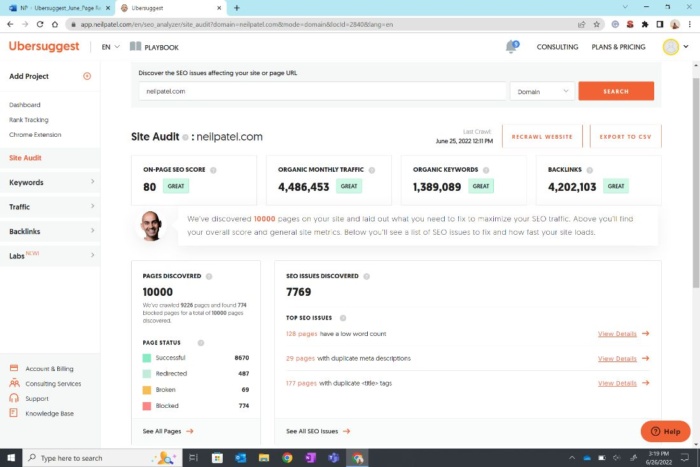This screenshot has width=700, height=467.
Task: Click the Account & Billing card icon
Action: click(x=14, y=369)
